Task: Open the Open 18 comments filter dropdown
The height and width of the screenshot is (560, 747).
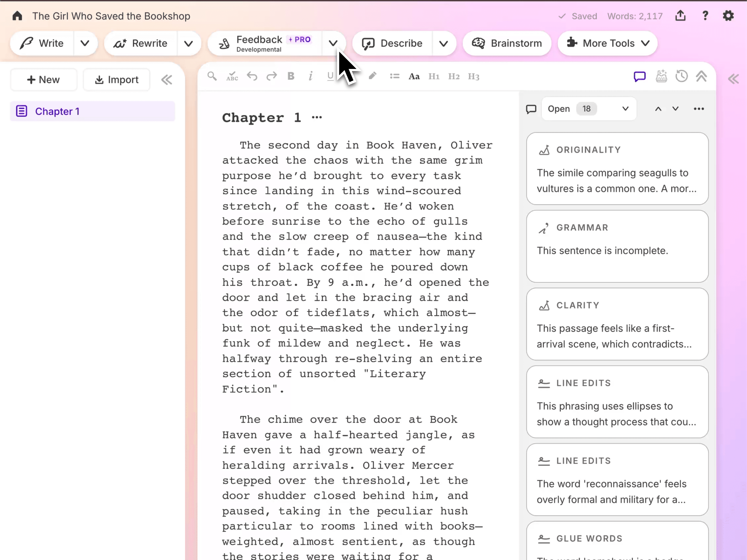Action: click(x=589, y=109)
